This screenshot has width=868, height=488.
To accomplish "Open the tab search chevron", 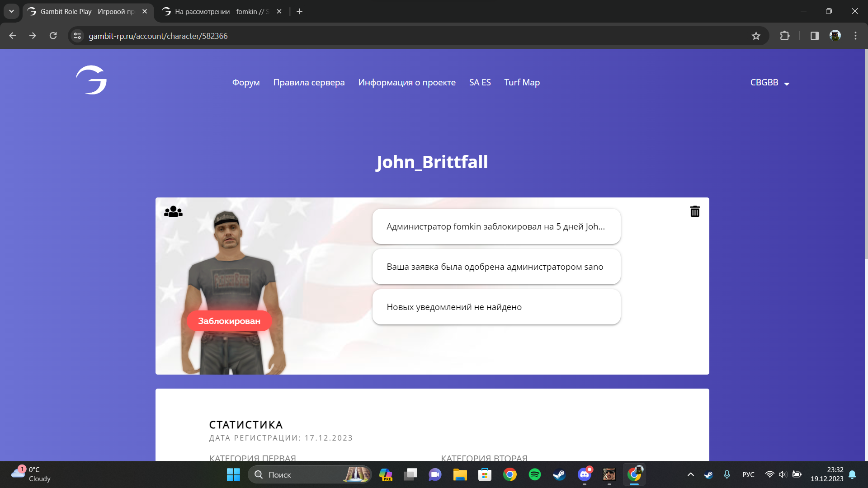I will pyautogui.click(x=11, y=11).
